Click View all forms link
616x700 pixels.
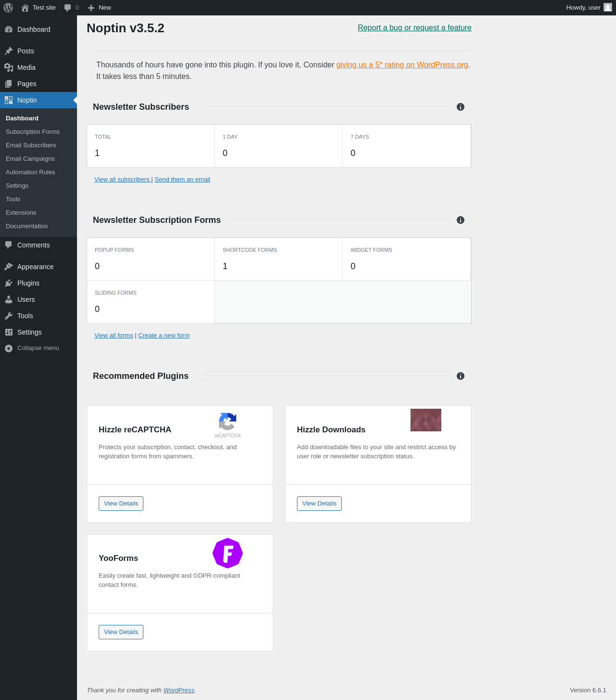(x=114, y=336)
